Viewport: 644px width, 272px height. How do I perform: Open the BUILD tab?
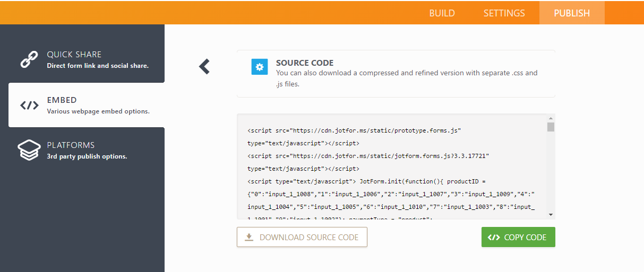442,13
